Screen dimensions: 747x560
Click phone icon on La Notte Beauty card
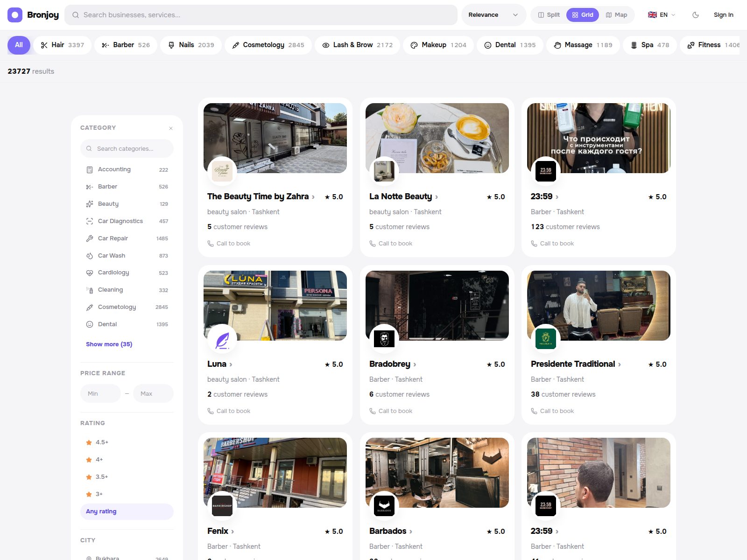(x=373, y=244)
